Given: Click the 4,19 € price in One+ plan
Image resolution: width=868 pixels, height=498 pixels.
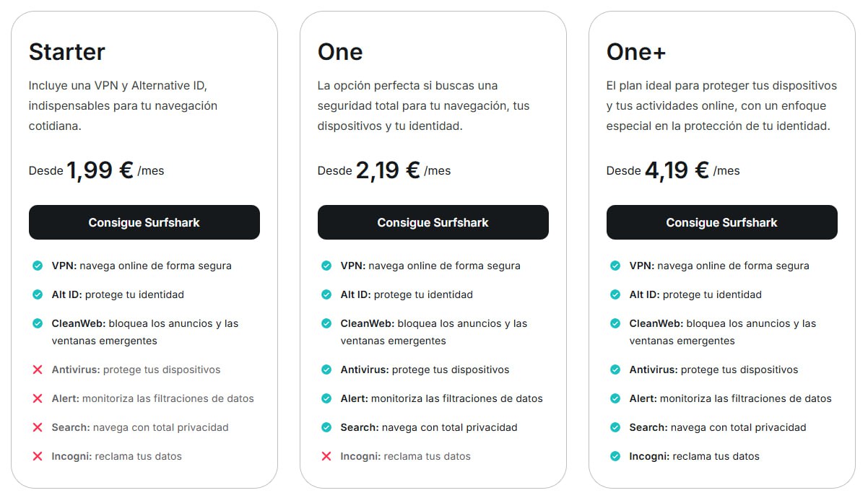Looking at the screenshot, I should [677, 170].
